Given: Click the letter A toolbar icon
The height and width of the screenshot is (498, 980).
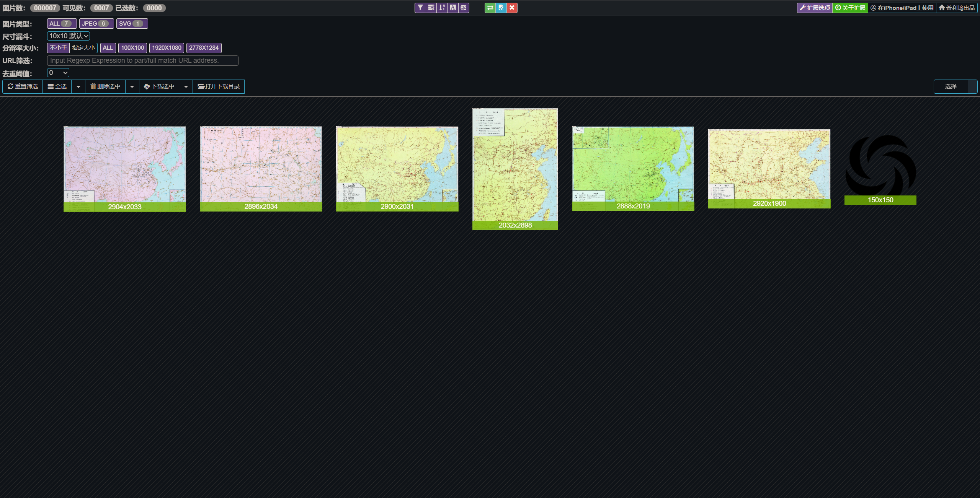Looking at the screenshot, I should 453,8.
